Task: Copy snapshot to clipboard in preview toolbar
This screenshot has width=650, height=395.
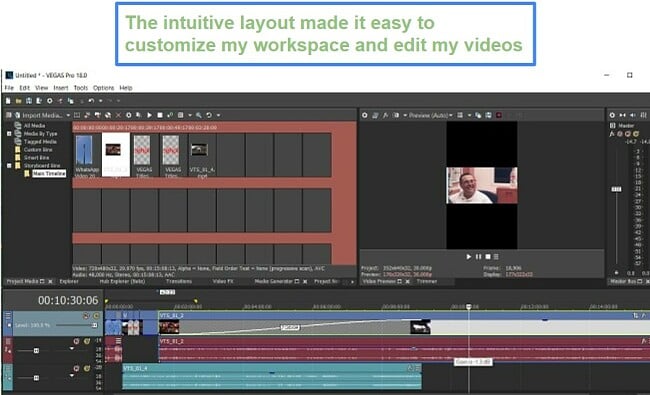Action: pyautogui.click(x=478, y=115)
